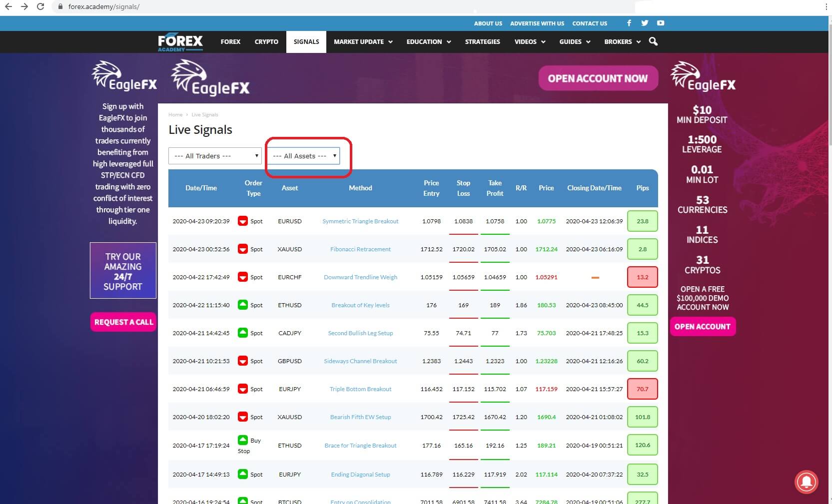Screen dimensions: 832x504
Task: Click the EagleFX logo in right sidebar
Action: click(703, 76)
